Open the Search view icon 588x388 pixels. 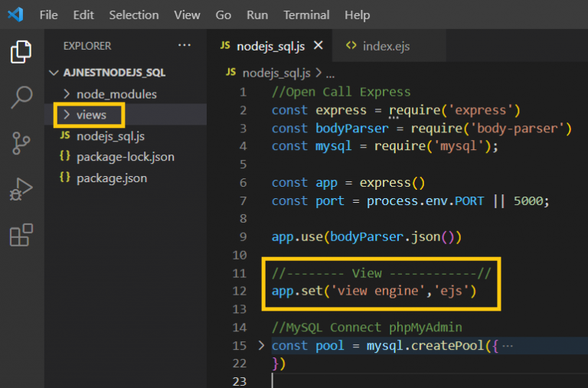(x=21, y=97)
